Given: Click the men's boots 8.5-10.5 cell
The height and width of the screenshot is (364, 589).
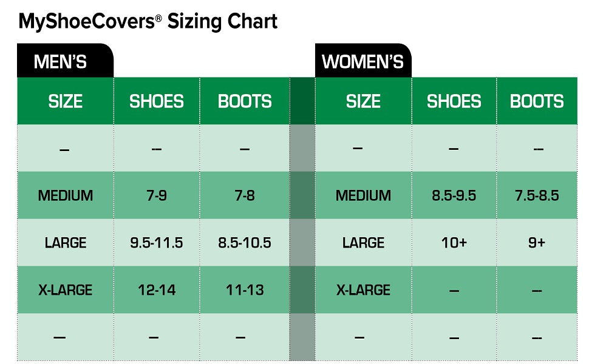Looking at the screenshot, I should coord(245,243).
